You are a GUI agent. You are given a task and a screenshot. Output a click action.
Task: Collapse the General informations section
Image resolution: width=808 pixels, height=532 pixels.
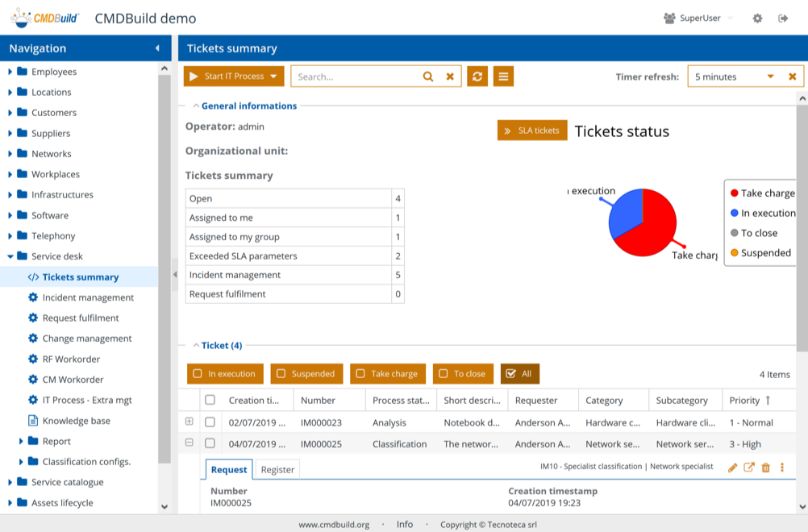[196, 106]
